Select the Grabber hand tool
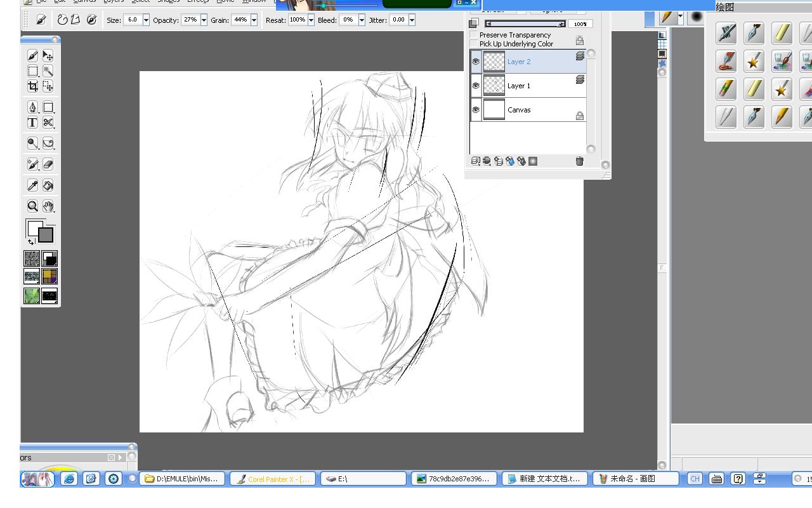 [48, 206]
